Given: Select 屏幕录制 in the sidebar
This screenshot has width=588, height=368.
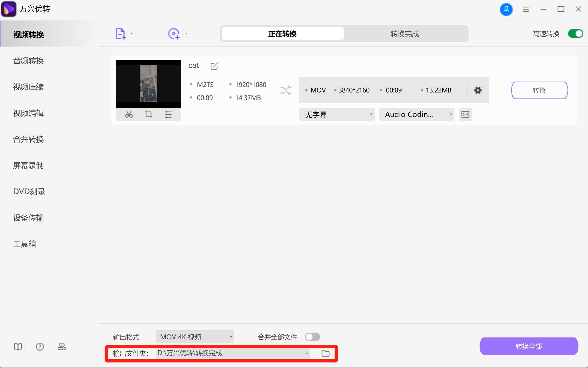Looking at the screenshot, I should 28,166.
